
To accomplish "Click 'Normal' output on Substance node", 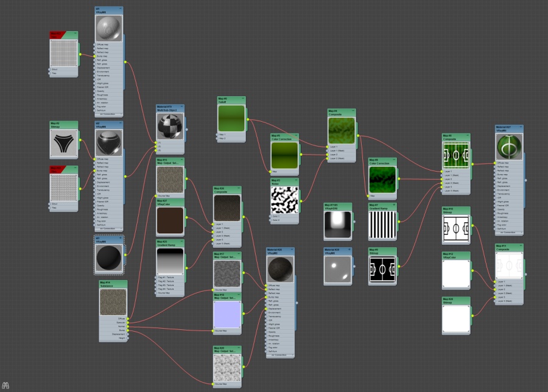I will [114, 326].
